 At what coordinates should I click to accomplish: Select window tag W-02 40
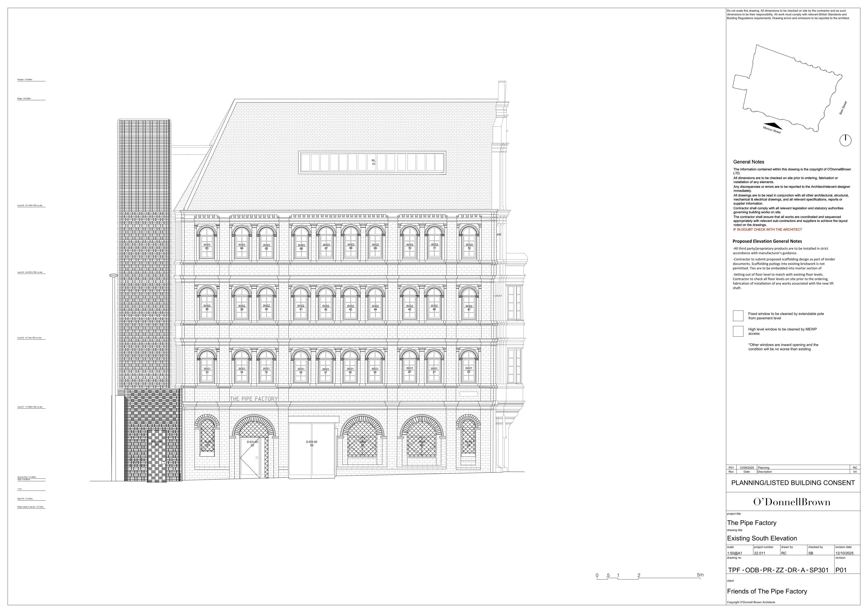(x=267, y=308)
